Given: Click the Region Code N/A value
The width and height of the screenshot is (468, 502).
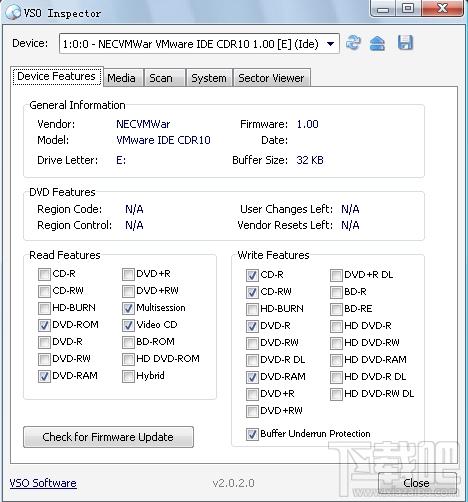Looking at the screenshot, I should tap(134, 209).
